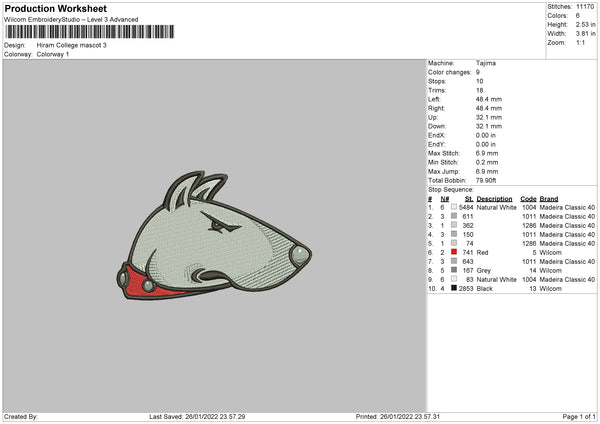Viewport: 600px width, 424px height.
Task: Select the Up value '32.1 mm'
Action: click(489, 117)
